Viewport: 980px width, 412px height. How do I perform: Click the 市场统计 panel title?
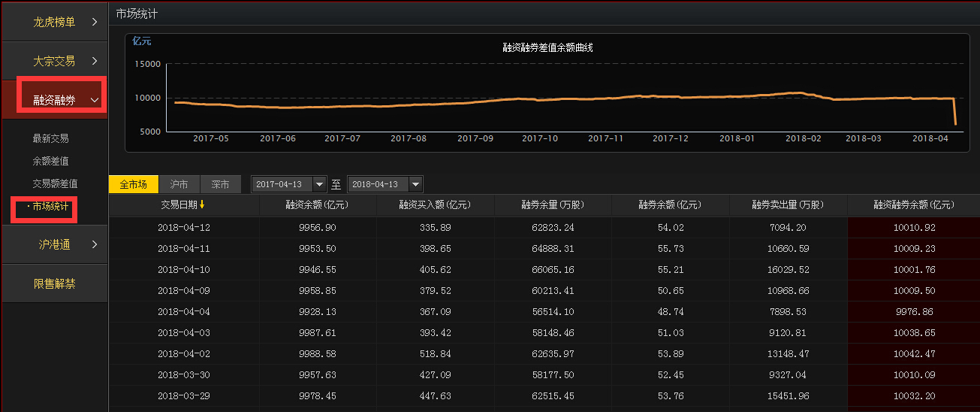137,14
